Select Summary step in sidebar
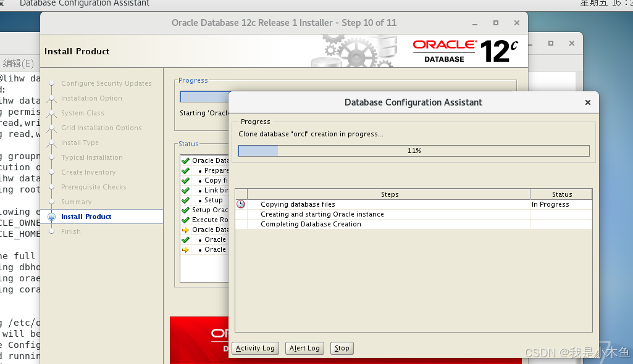Image resolution: width=633 pixels, height=364 pixels. click(x=77, y=202)
